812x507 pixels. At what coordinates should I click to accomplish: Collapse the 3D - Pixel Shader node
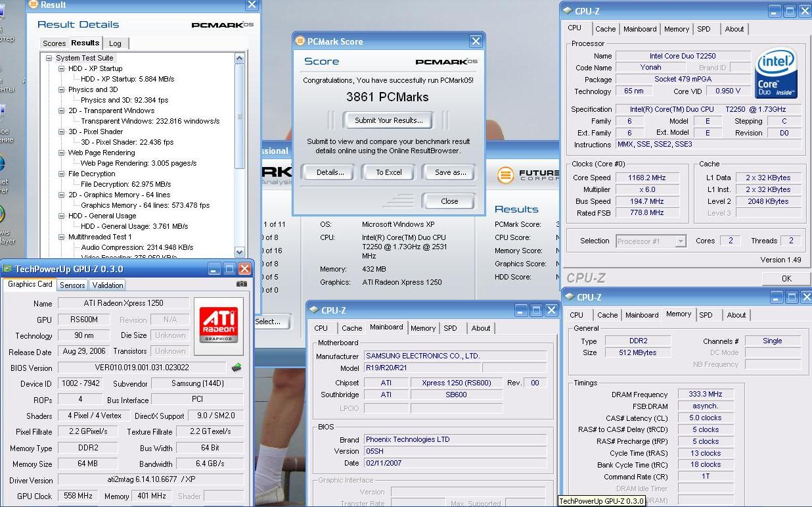pos(61,132)
